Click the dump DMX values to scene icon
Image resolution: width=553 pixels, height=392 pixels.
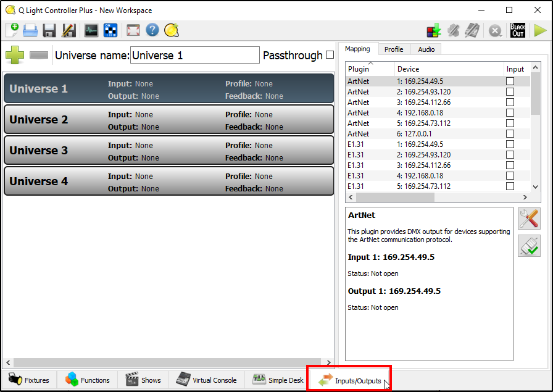click(x=434, y=31)
